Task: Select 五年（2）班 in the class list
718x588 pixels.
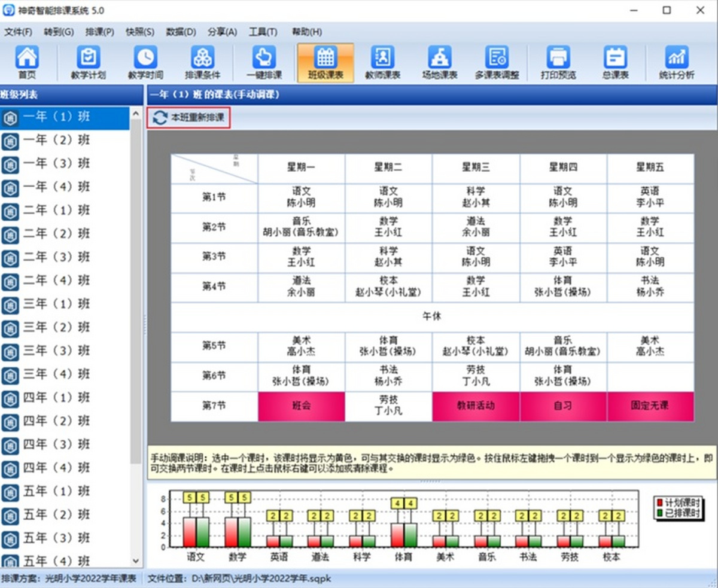Action: (x=65, y=516)
